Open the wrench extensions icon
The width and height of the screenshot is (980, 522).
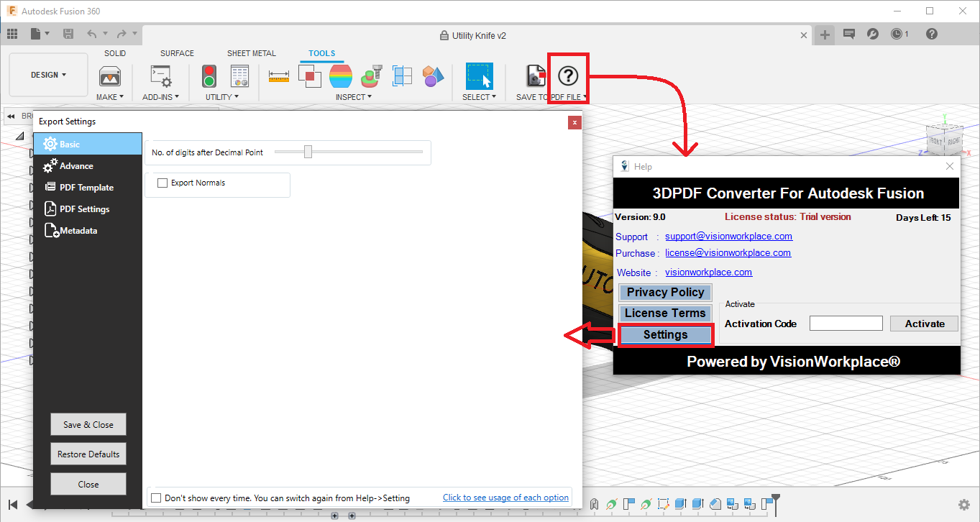[x=873, y=34]
